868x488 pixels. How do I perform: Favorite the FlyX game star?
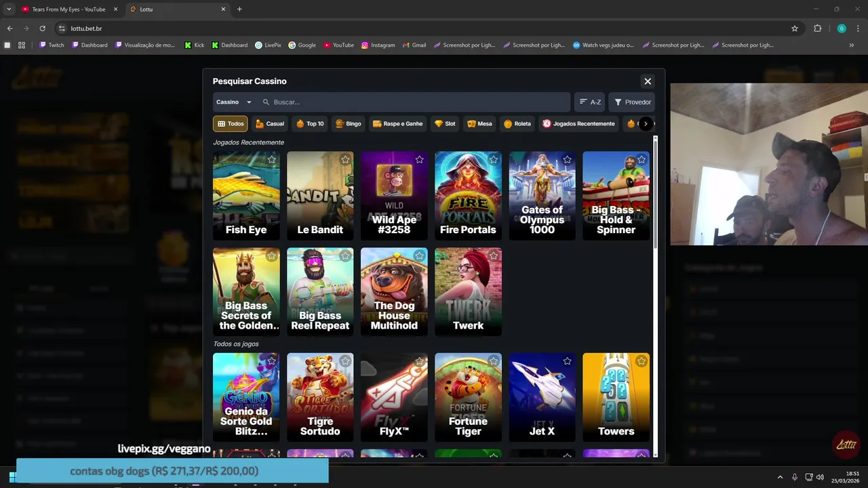(420, 361)
